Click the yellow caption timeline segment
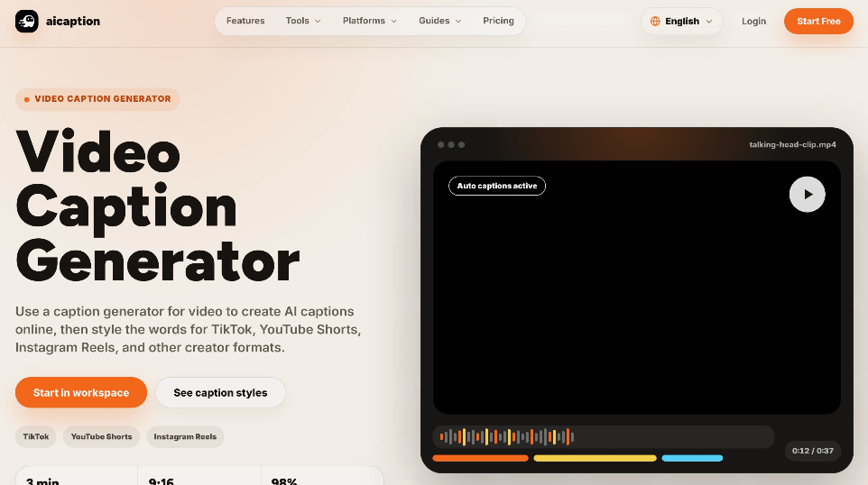This screenshot has height=485, width=868. [596, 458]
